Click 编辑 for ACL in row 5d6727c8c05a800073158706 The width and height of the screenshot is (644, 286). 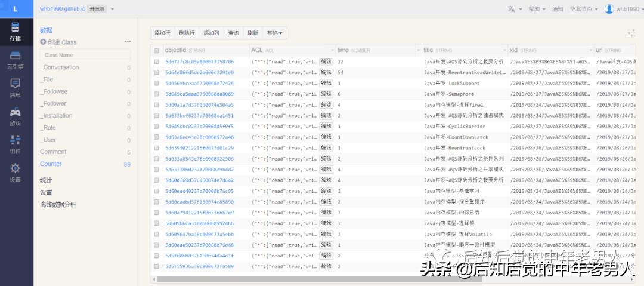326,61
